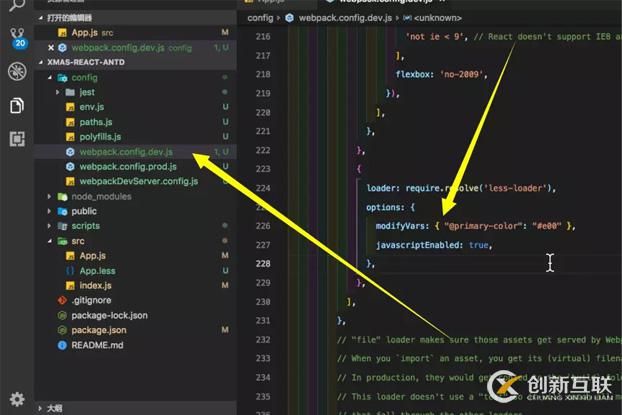Expand the node_modules folder

point(49,196)
